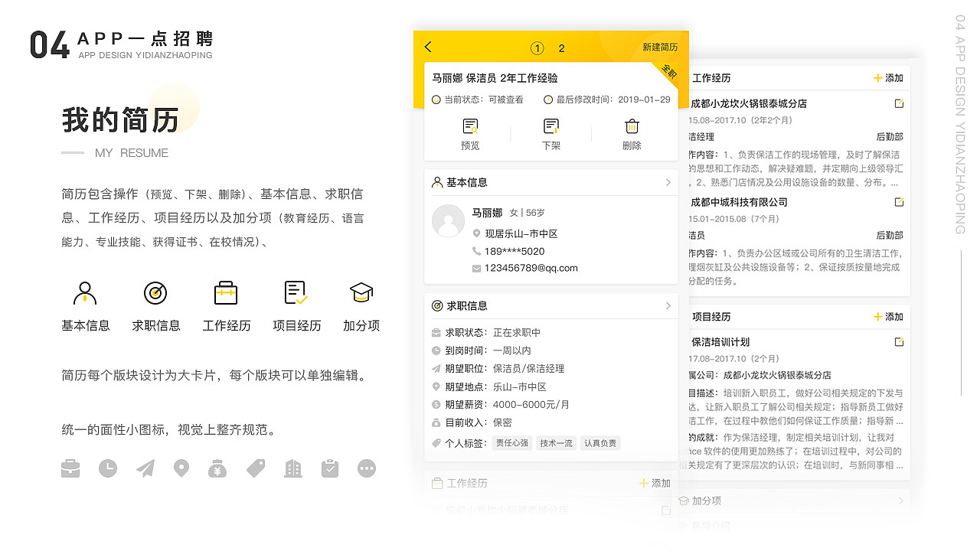This screenshot has height=551, width=980.
Task: Click mail icon beside 123456789@qq.com
Action: coord(476,269)
